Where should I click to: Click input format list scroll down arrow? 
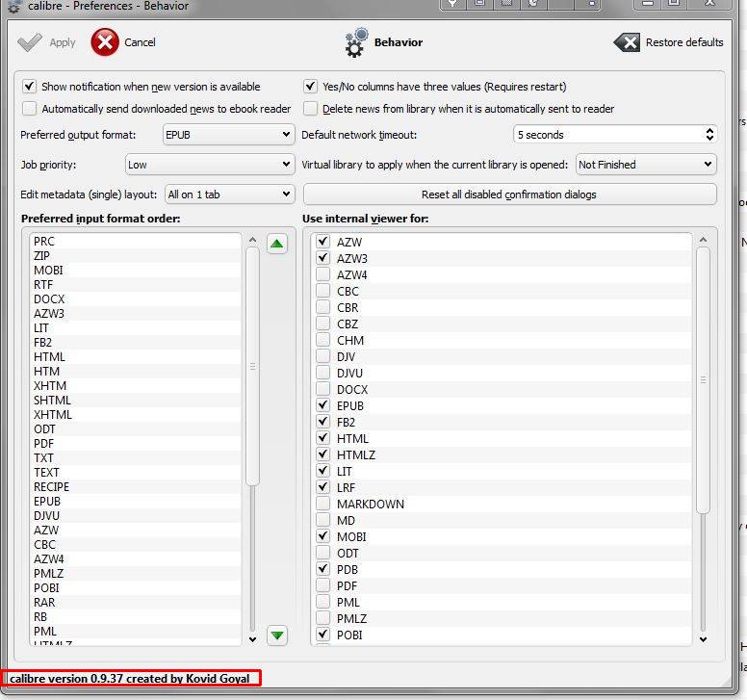pyautogui.click(x=252, y=639)
